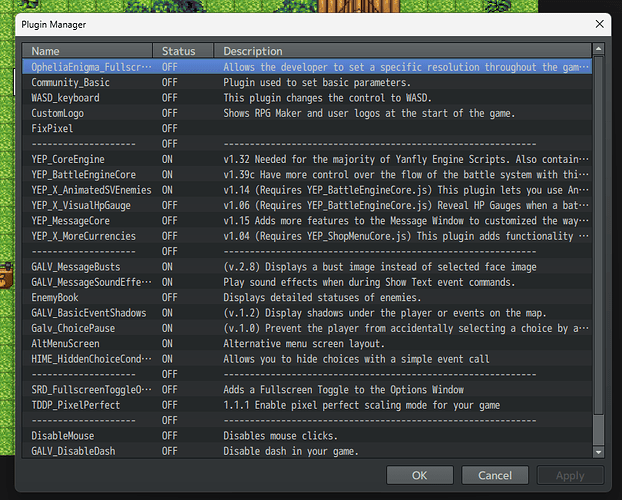Click description "Disables mouse clicks."
Screen dimensions: 622x500
tap(280, 436)
